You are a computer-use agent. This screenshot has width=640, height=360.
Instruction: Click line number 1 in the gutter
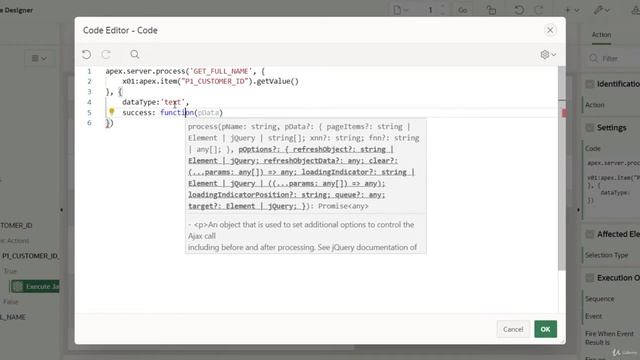pos(89,71)
